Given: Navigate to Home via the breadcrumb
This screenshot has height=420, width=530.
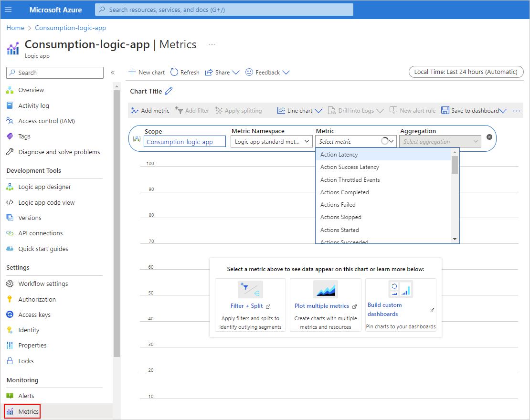Looking at the screenshot, I should coord(15,28).
